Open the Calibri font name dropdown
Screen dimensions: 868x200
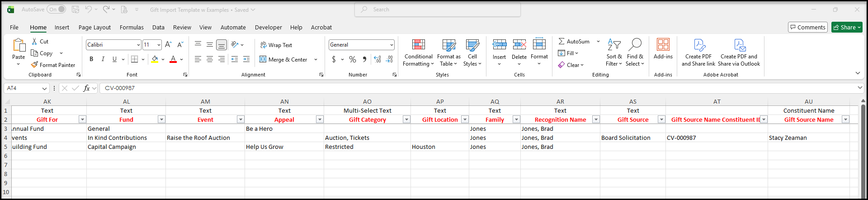pos(138,45)
